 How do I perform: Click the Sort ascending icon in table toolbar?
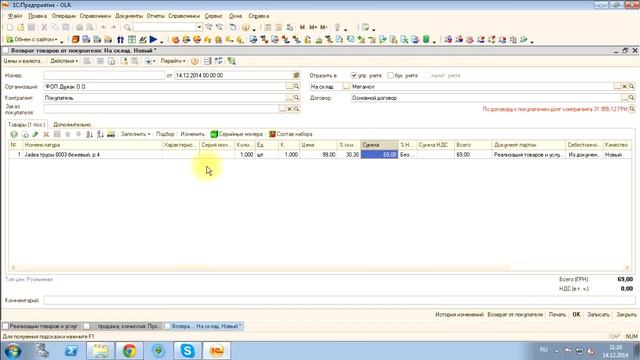click(89, 134)
